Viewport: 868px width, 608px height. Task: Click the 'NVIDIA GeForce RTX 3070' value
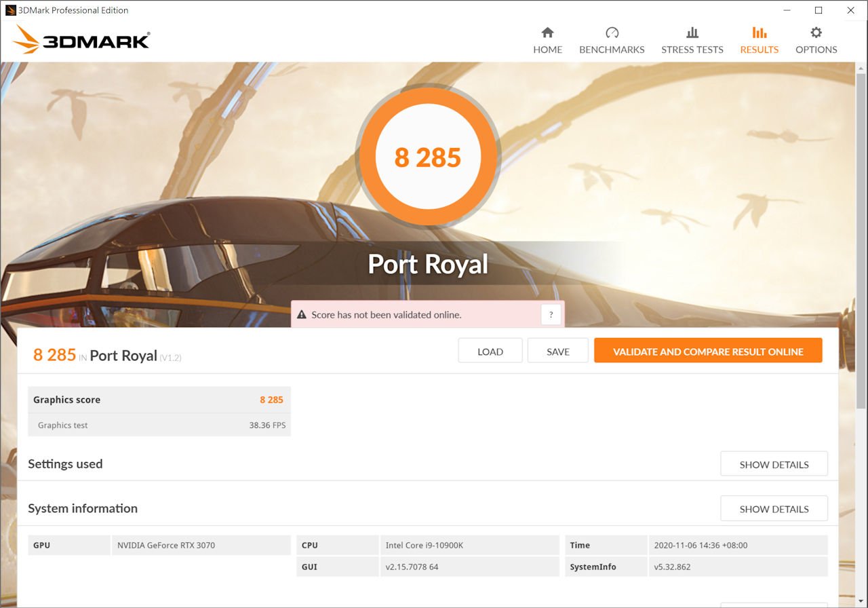(x=166, y=545)
